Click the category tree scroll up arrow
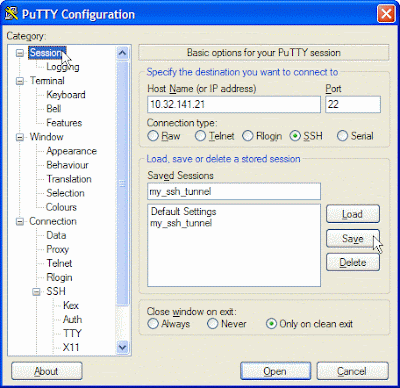The width and height of the screenshot is (400, 388). [x=122, y=53]
